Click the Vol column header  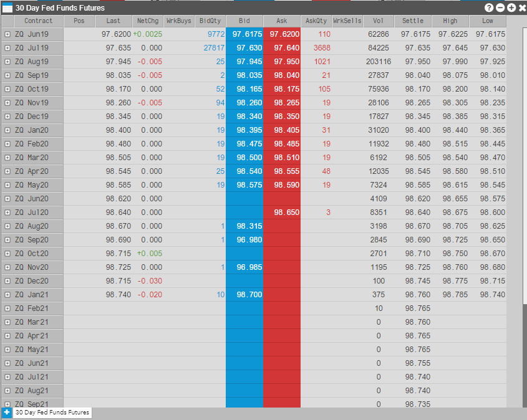[x=379, y=21]
